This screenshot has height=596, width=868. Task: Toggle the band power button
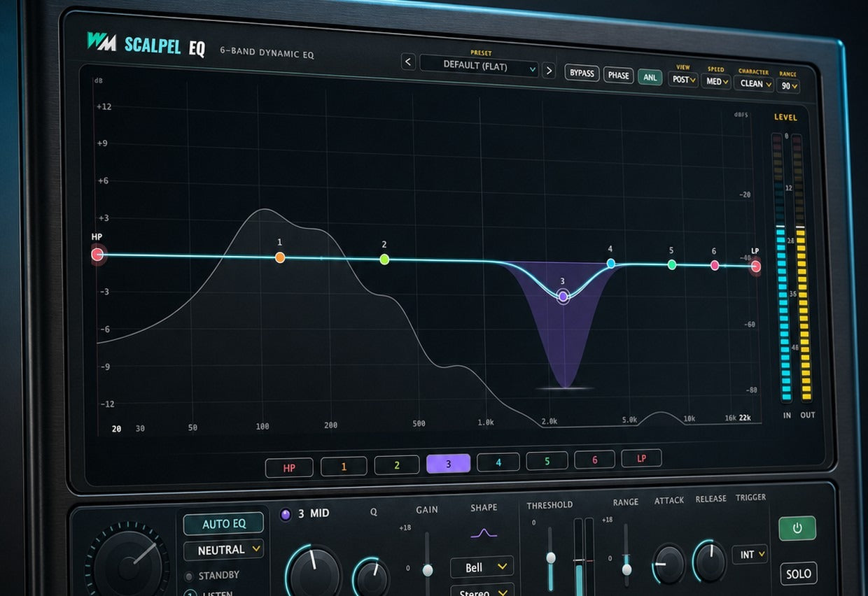(797, 528)
